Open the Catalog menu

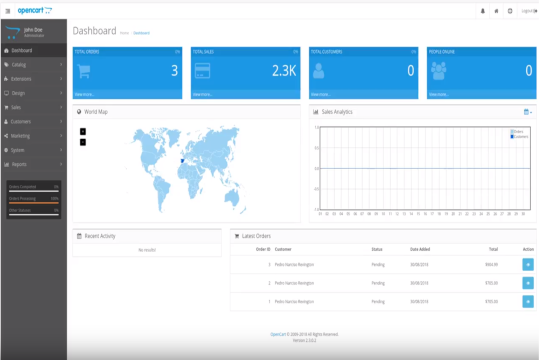pyautogui.click(x=34, y=64)
